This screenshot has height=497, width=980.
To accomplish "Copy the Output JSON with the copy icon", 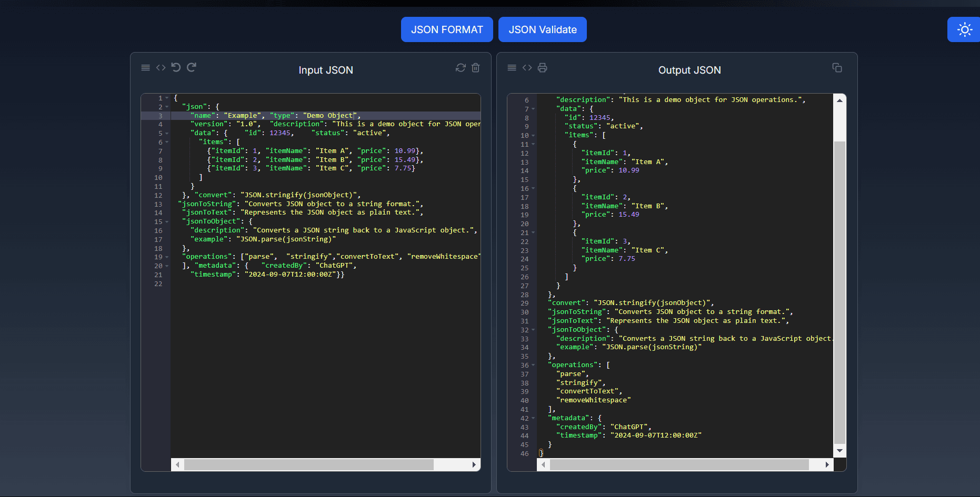I will 837,67.
